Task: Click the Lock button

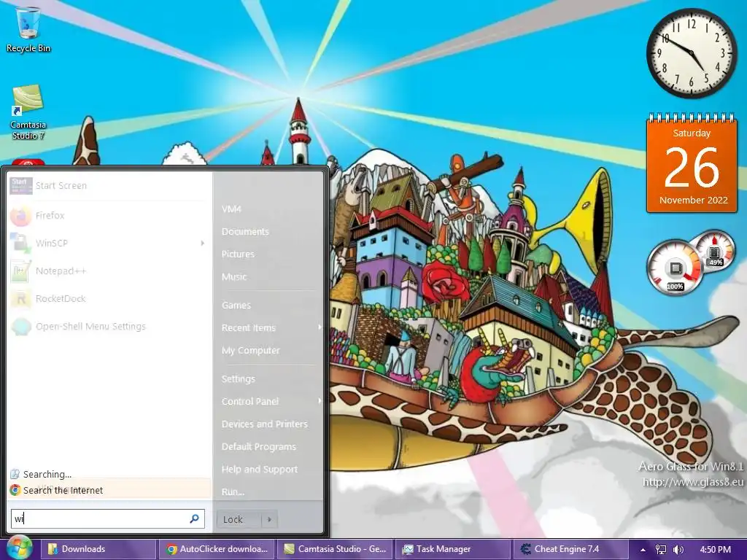Action: pyautogui.click(x=239, y=519)
